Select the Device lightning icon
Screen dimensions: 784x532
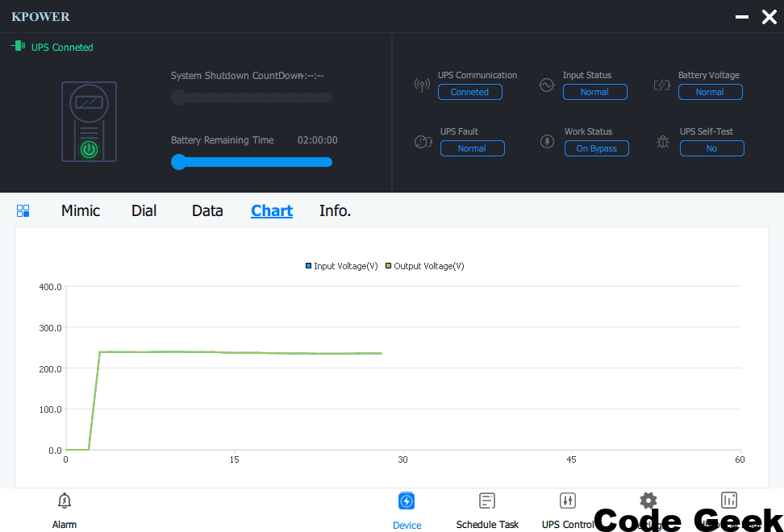click(407, 501)
